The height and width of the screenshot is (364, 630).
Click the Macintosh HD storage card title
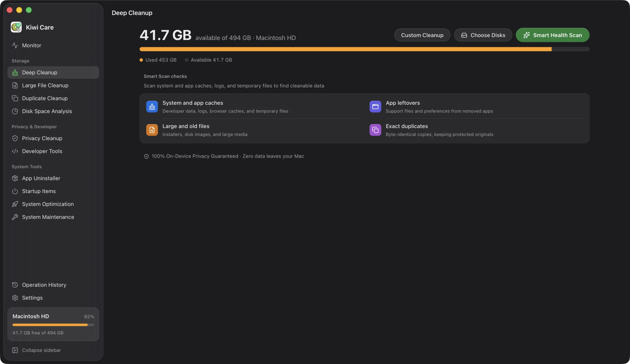(31, 316)
